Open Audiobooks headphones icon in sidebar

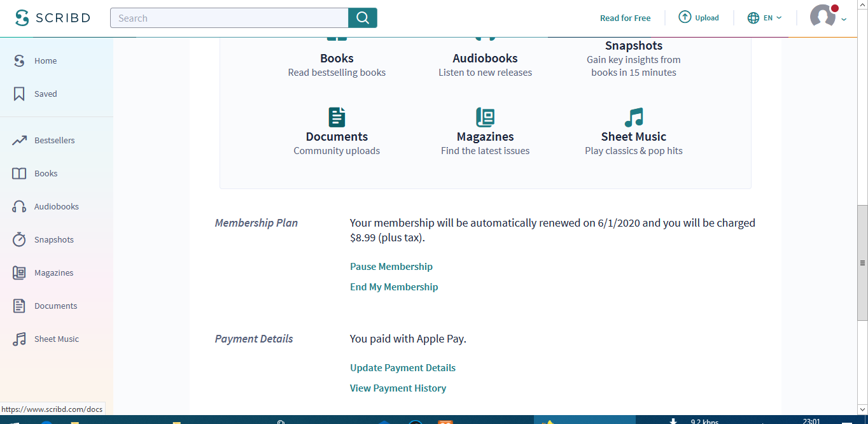pyautogui.click(x=20, y=206)
